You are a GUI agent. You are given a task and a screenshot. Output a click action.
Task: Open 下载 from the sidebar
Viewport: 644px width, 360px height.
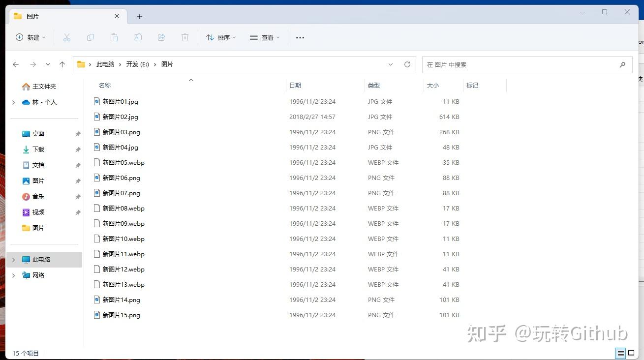[38, 149]
